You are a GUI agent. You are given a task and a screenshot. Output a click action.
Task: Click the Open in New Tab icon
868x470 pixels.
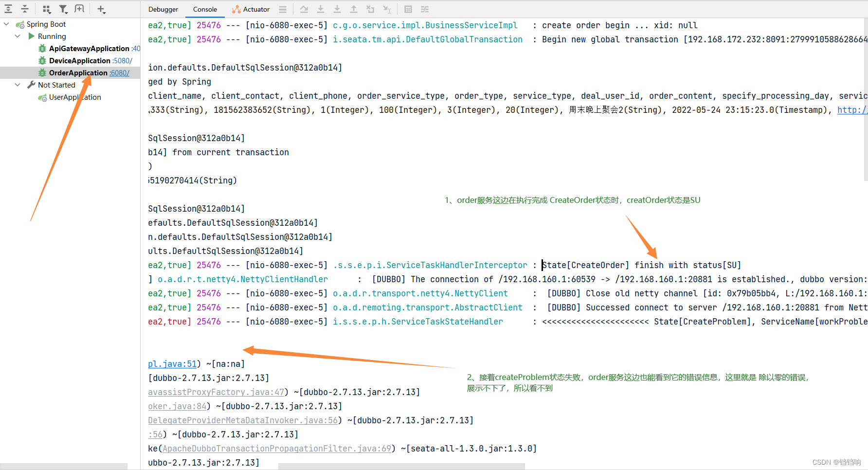pyautogui.click(x=79, y=9)
